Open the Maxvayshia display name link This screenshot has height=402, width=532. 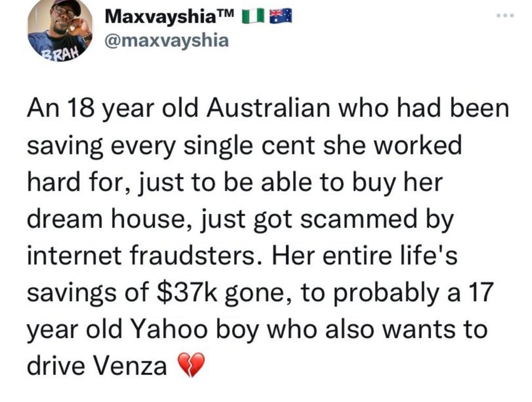coord(159,17)
